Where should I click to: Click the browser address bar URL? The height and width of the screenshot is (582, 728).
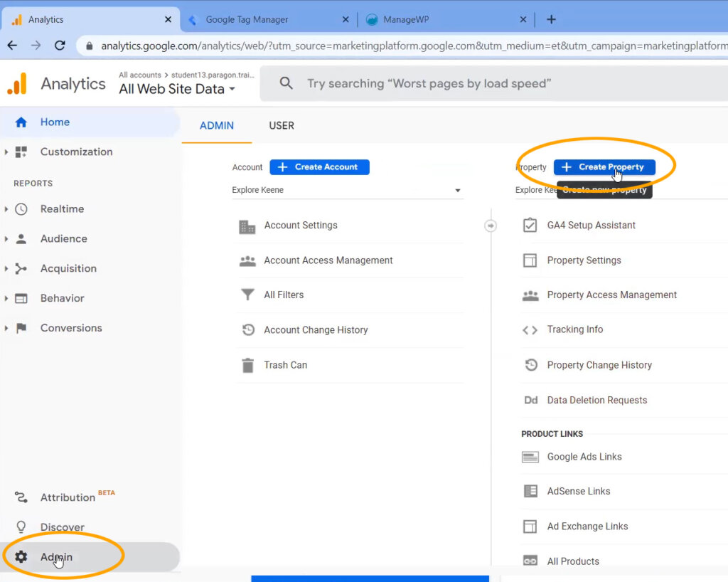point(413,46)
